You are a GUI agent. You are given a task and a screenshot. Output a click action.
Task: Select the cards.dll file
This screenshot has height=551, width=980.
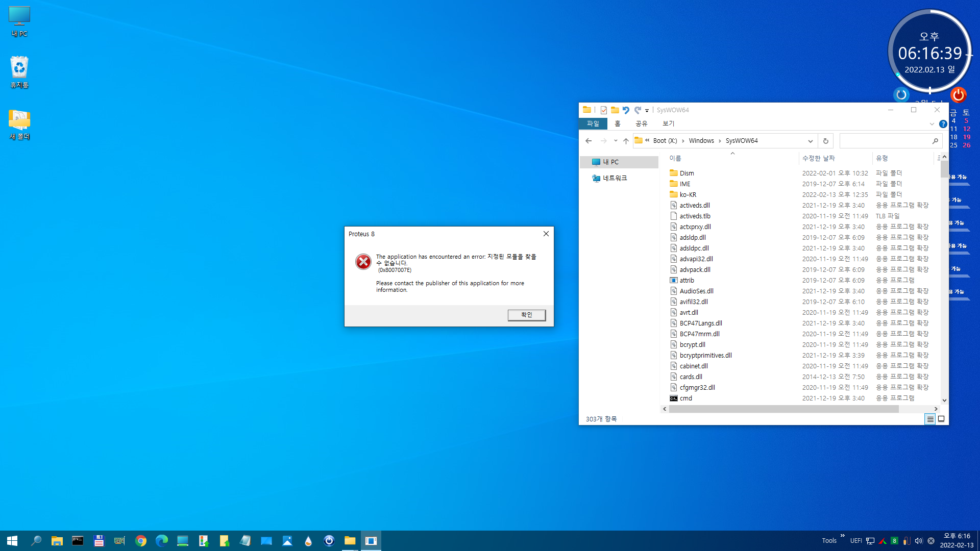[x=691, y=377]
